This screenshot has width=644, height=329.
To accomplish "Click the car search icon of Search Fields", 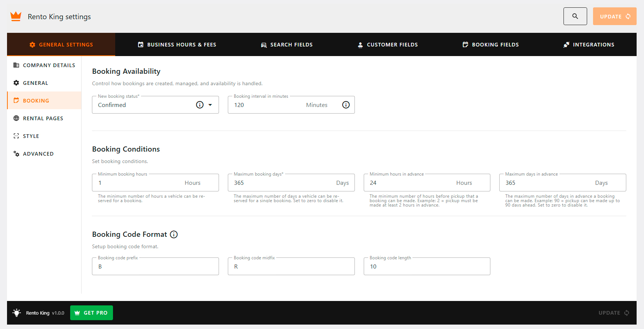I will coord(264,45).
